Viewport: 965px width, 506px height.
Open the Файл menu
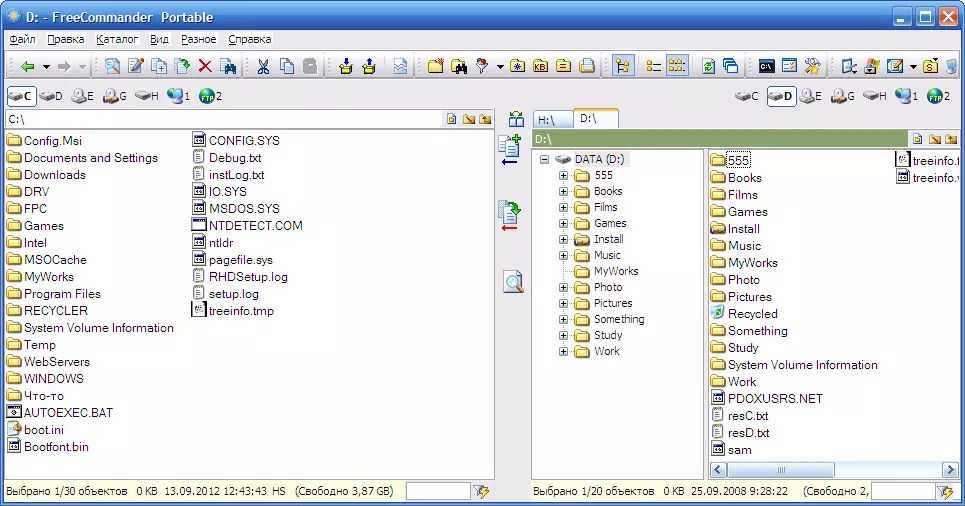(x=22, y=39)
